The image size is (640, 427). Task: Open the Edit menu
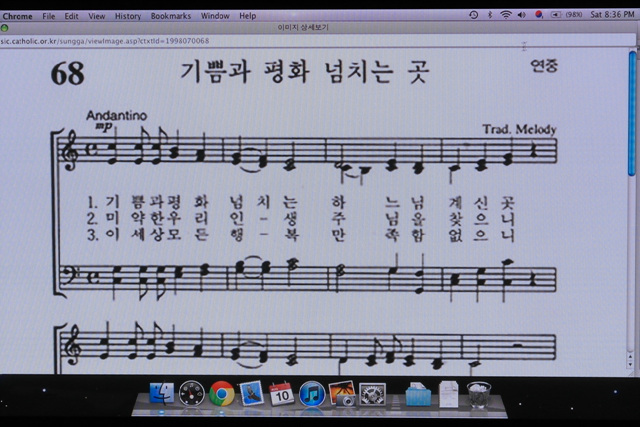(x=71, y=16)
